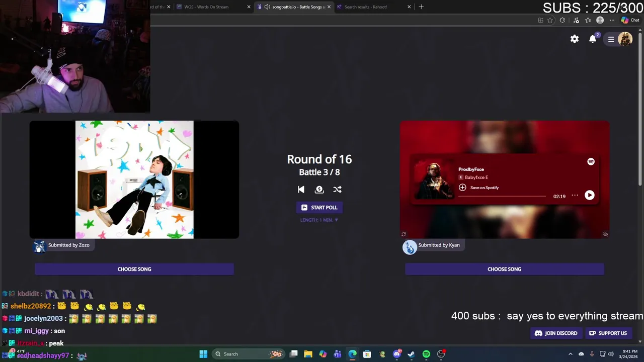Click the ProdbyFxce track title
The image size is (644, 362).
[471, 169]
